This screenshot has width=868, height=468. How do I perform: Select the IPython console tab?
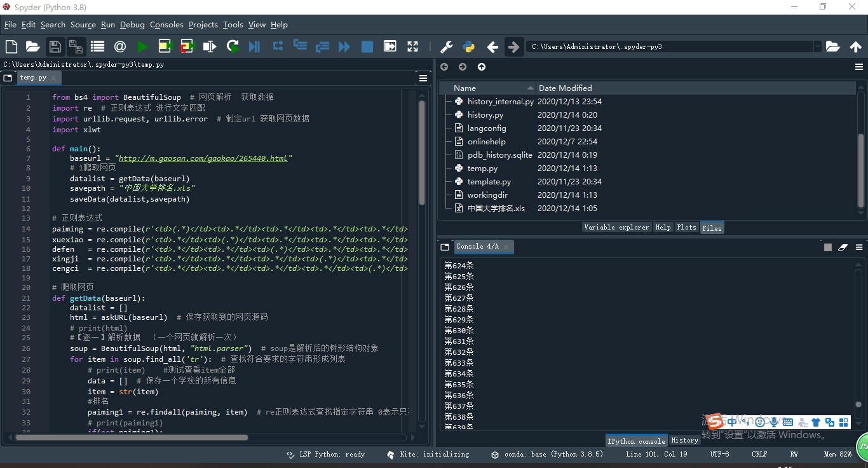636,441
